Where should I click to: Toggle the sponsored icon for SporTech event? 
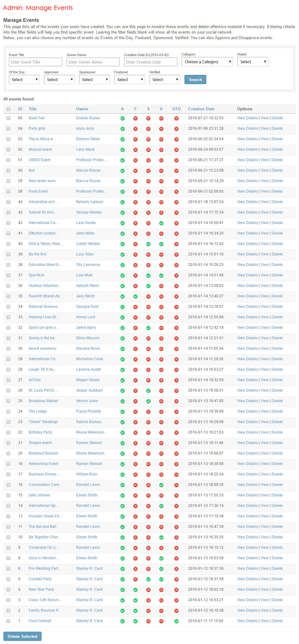148,275
